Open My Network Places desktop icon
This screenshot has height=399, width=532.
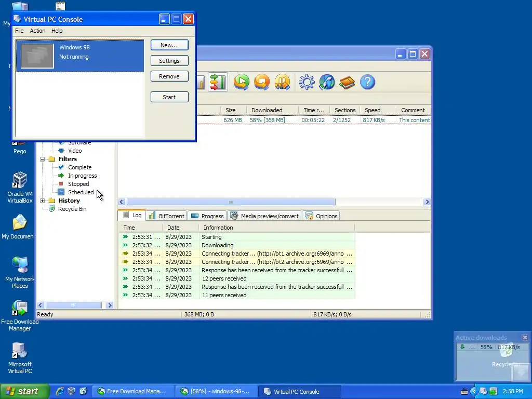click(20, 272)
